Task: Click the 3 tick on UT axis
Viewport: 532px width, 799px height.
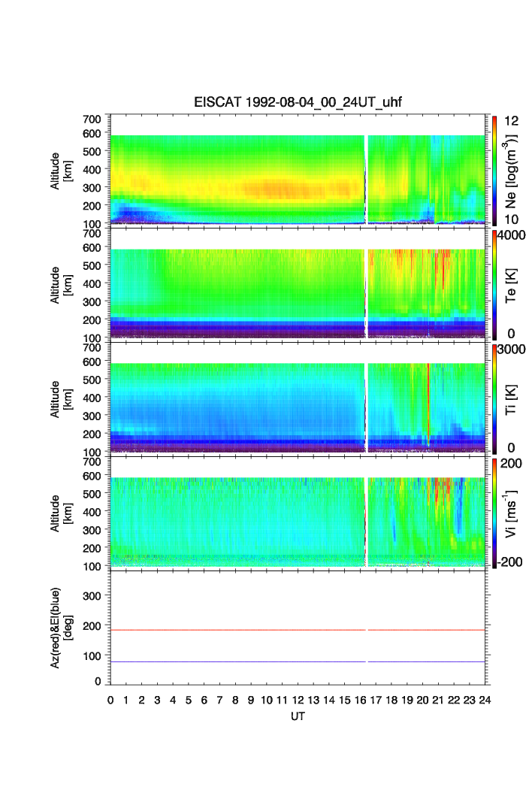Action: 158,700
